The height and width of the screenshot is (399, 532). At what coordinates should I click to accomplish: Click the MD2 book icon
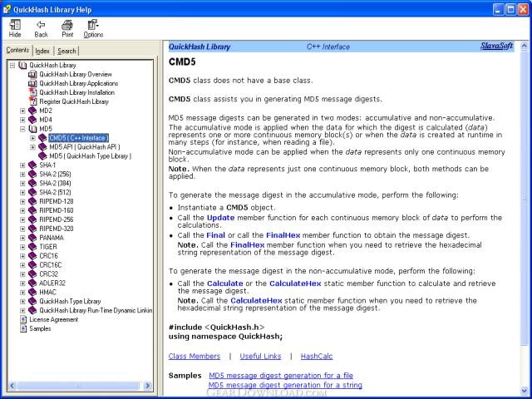[32, 111]
